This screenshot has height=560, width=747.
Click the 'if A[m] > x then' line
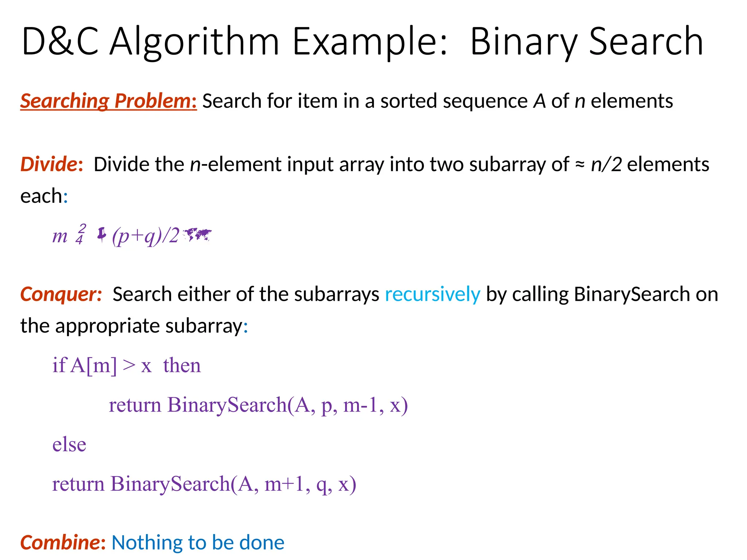click(127, 365)
